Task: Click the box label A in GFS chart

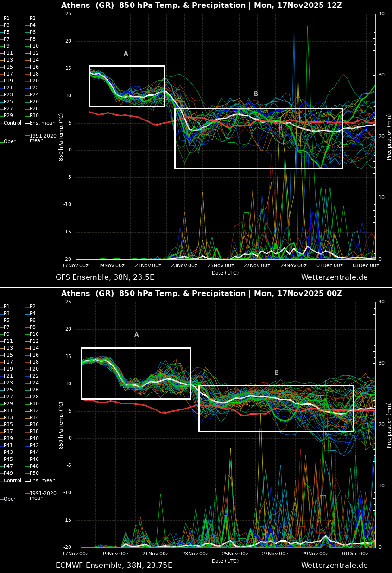Action: 126,54
